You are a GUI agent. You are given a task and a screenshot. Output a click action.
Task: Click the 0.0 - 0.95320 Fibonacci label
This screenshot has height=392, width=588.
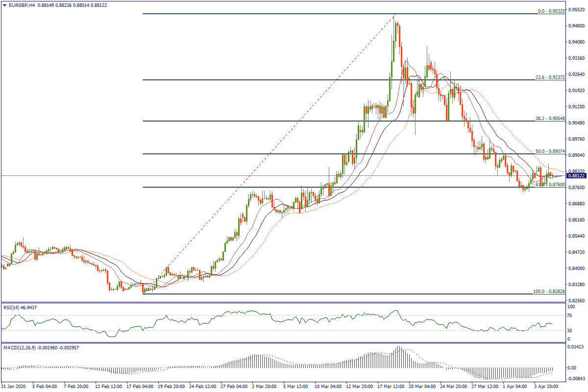[x=551, y=10]
